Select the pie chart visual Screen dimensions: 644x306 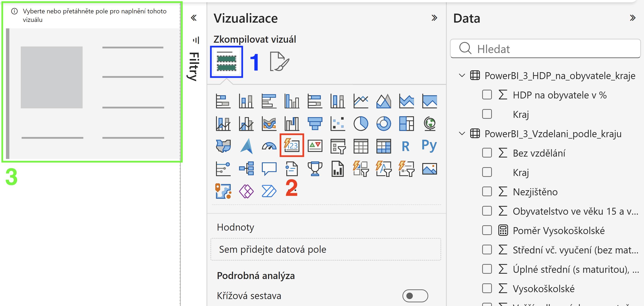[361, 123]
